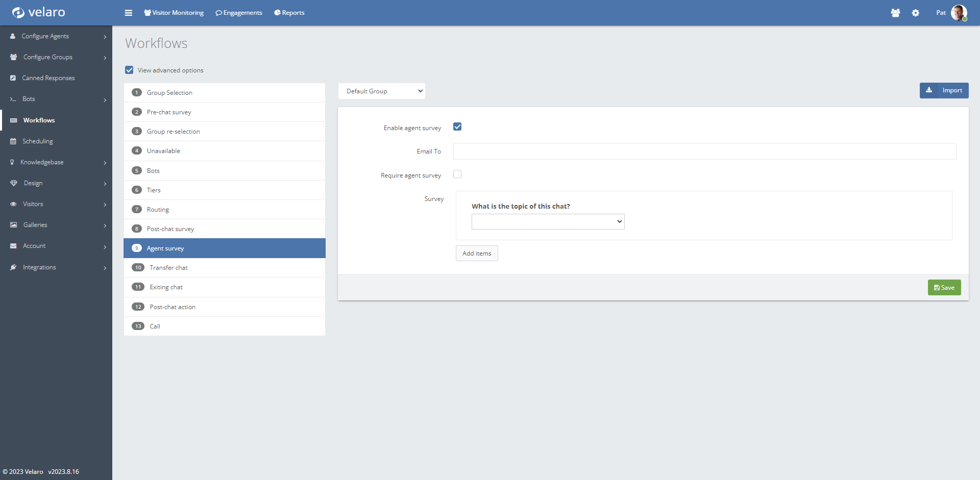
Task: Click the agents group icon in the top right
Action: coord(895,13)
